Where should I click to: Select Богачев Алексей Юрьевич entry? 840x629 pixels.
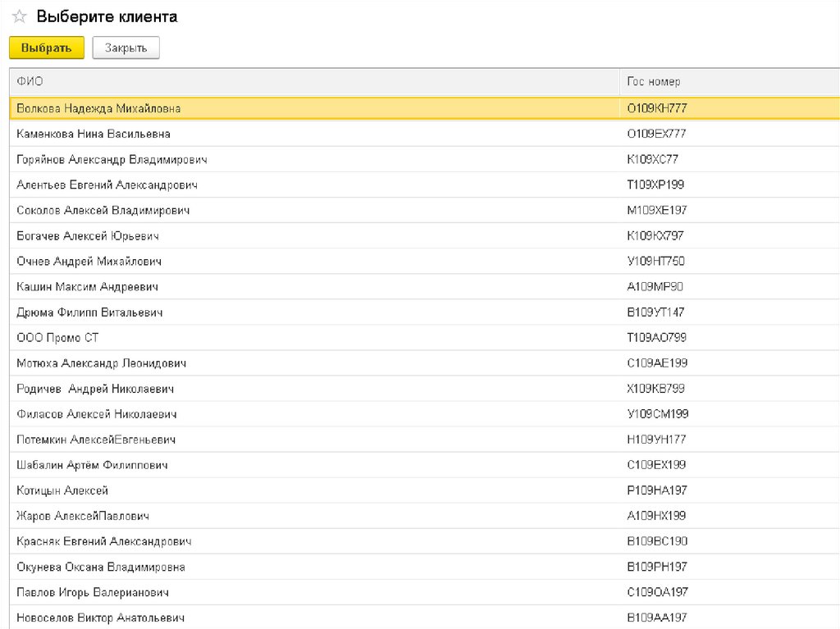[88, 235]
